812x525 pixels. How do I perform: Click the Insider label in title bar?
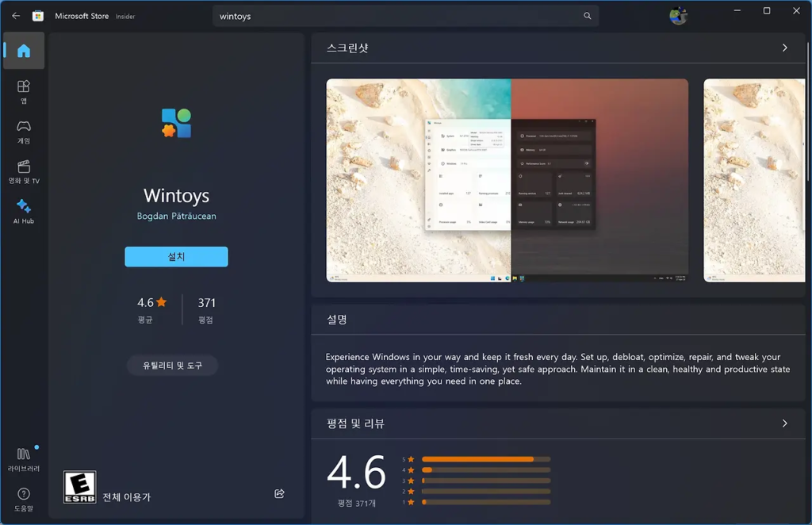(x=124, y=17)
